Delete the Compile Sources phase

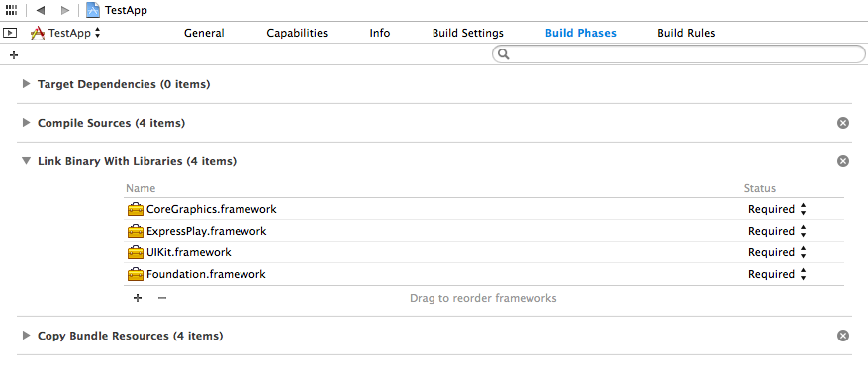coord(843,123)
